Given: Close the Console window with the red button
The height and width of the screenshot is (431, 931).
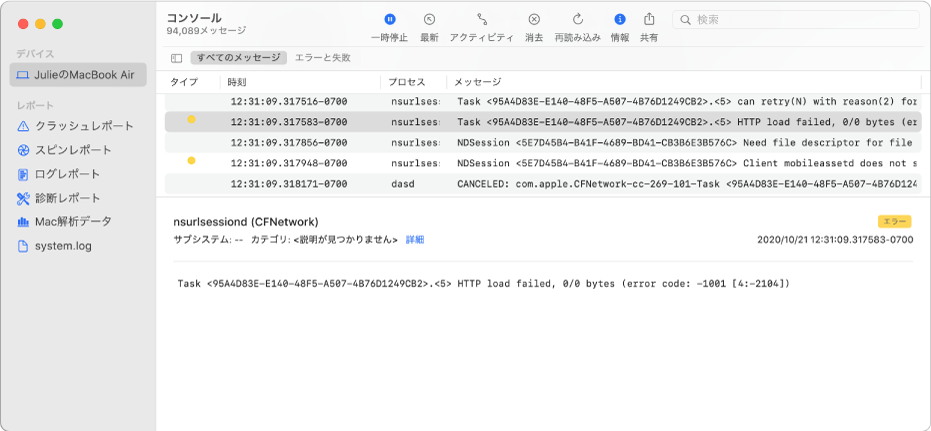Looking at the screenshot, I should tap(23, 24).
